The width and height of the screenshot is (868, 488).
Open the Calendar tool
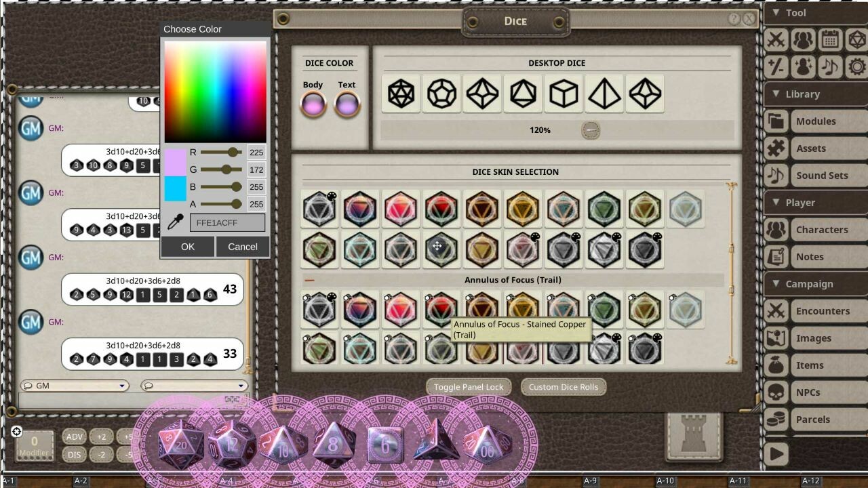coord(830,39)
